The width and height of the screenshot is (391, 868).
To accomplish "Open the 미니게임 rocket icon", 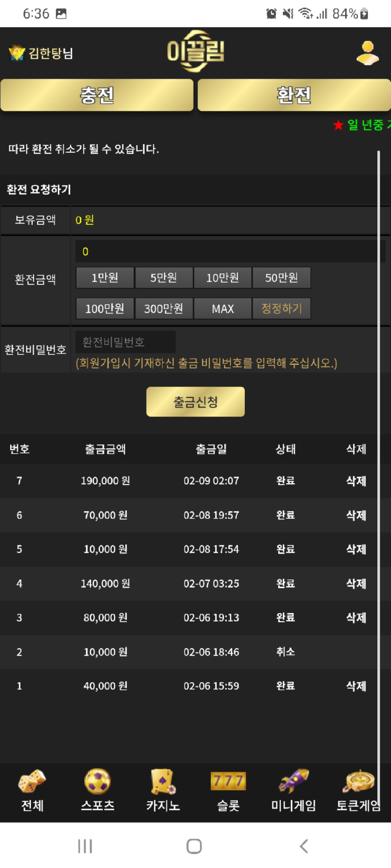I will click(x=294, y=781).
